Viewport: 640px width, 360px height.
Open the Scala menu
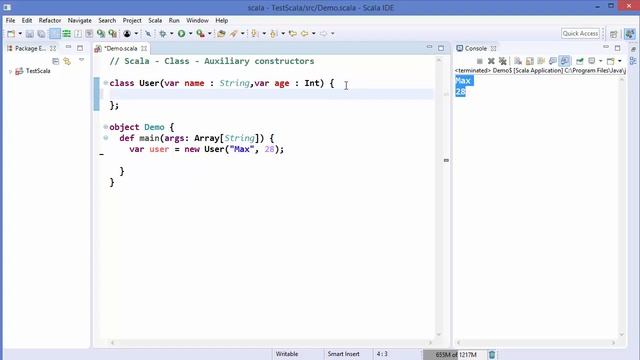(155, 20)
